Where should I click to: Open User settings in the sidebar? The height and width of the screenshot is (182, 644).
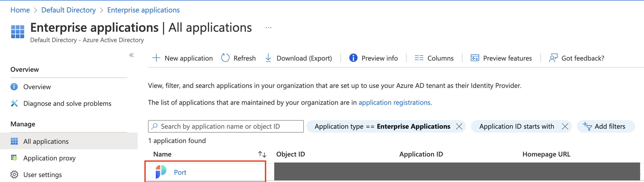(x=42, y=175)
